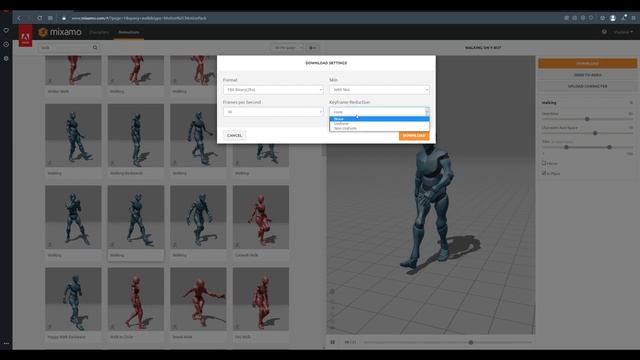The height and width of the screenshot is (360, 640).
Task: Click orange DOWNLOAD button in dialog
Action: [x=414, y=136]
